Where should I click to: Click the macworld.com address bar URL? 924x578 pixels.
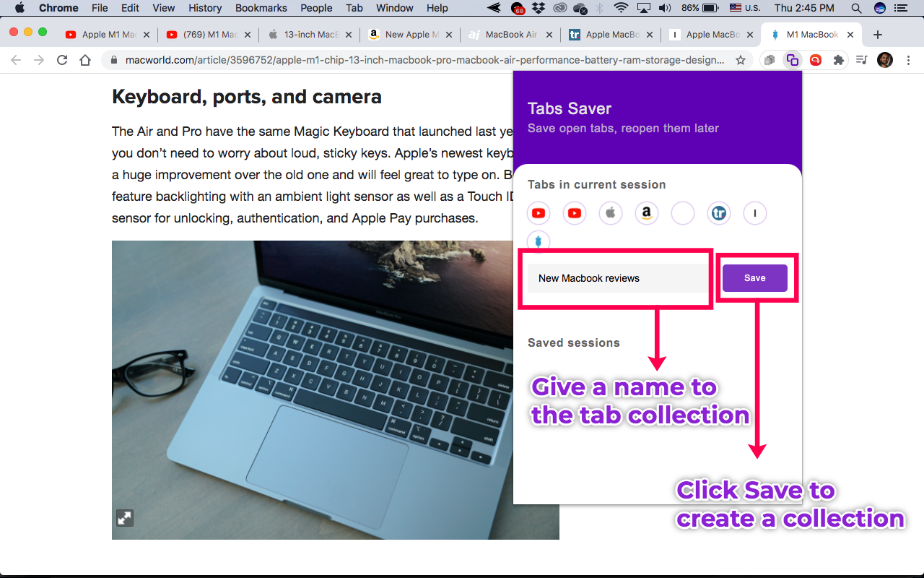pos(424,61)
